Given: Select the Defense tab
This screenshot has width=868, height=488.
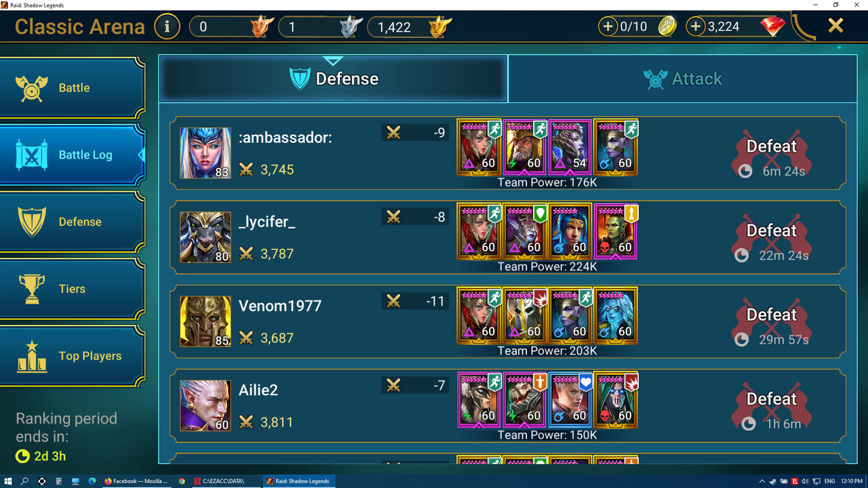Looking at the screenshot, I should point(334,79).
